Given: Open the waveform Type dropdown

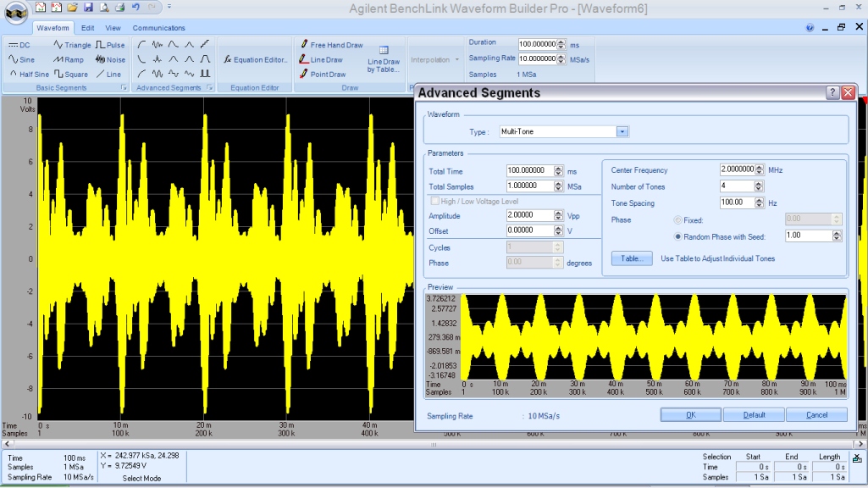Looking at the screenshot, I should coord(622,131).
